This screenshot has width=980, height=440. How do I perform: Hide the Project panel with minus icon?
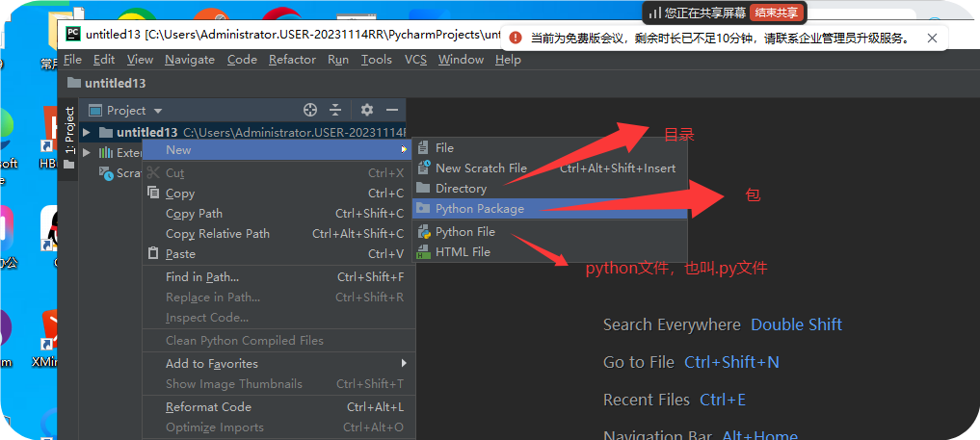392,111
